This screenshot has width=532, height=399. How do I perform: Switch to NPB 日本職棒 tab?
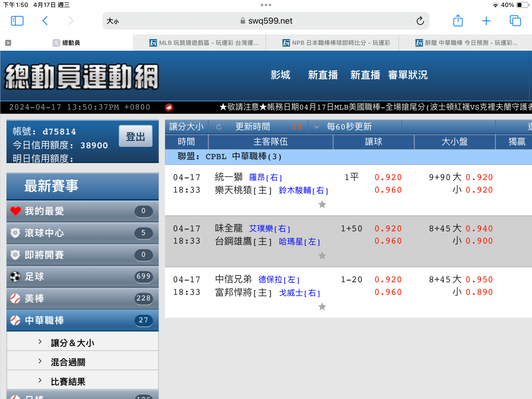[x=332, y=43]
